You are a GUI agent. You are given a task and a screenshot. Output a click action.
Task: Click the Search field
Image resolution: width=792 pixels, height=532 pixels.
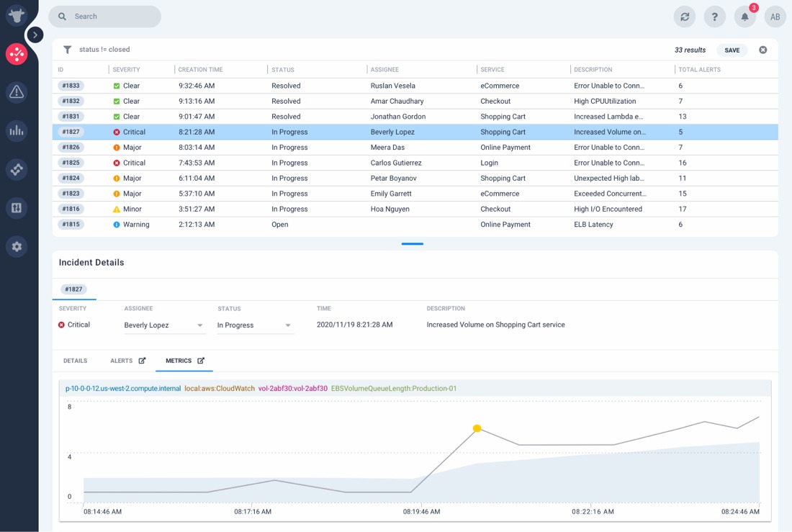[x=104, y=17]
